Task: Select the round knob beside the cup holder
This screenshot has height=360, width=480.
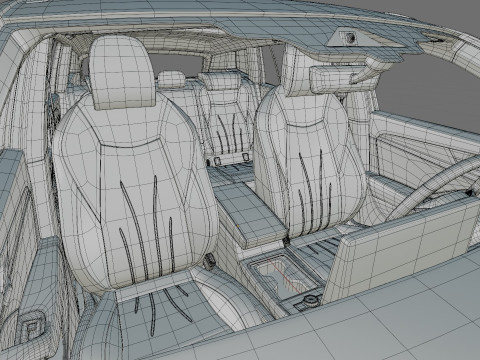Action: click(x=311, y=301)
